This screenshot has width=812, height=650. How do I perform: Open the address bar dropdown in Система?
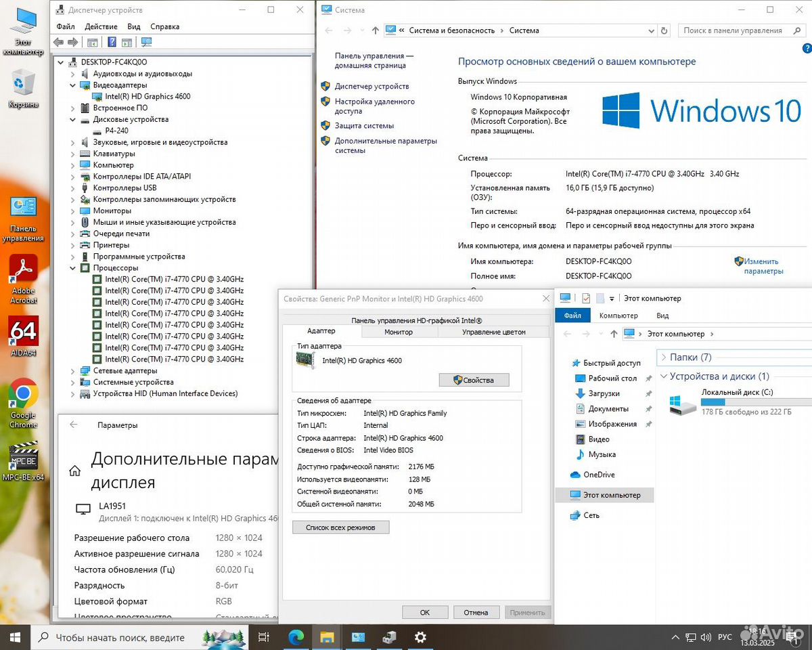point(651,30)
